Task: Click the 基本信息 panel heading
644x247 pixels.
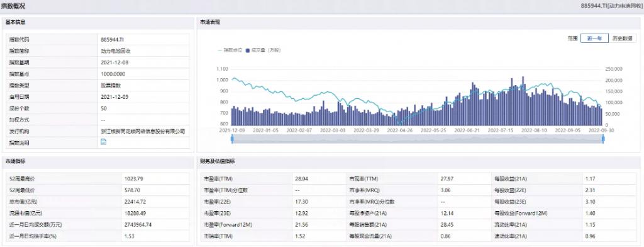Action: pyautogui.click(x=16, y=22)
